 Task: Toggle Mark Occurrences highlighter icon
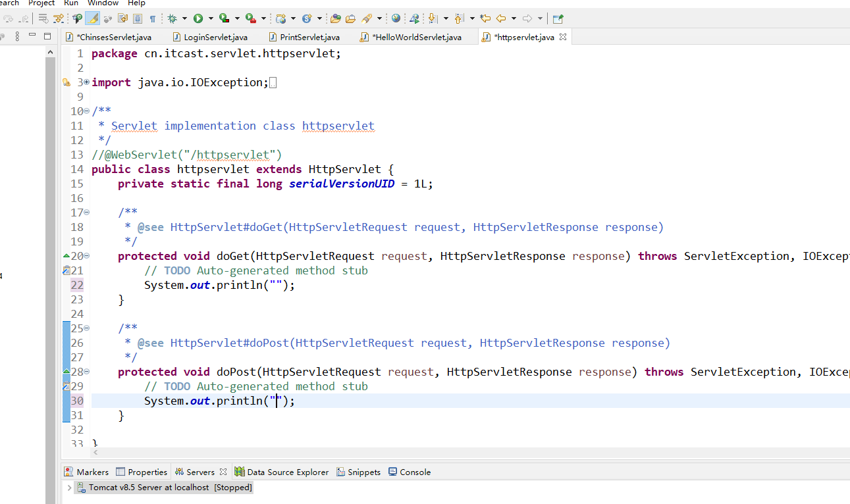pos(92,18)
